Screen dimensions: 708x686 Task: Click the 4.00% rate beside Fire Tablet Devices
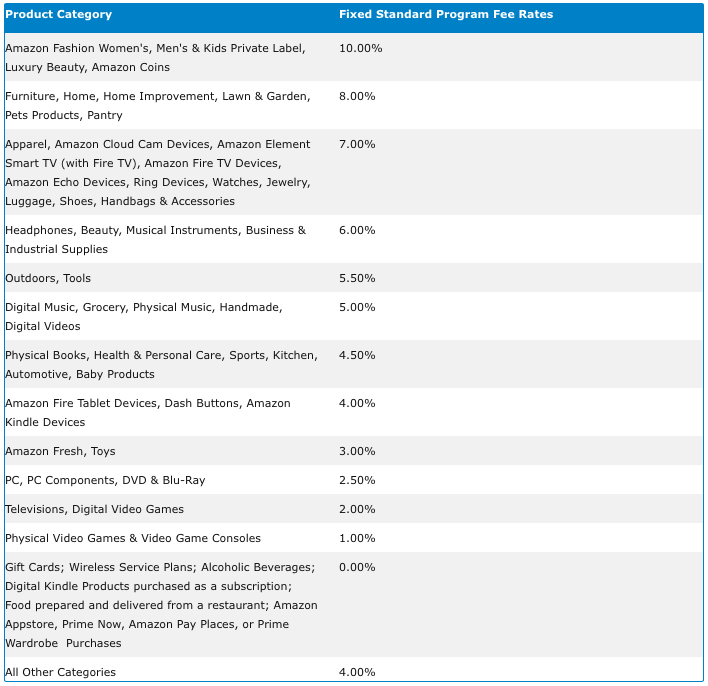point(357,403)
